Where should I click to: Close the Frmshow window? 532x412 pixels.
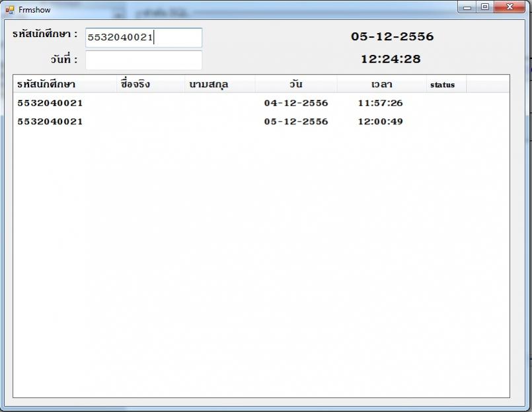click(510, 7)
